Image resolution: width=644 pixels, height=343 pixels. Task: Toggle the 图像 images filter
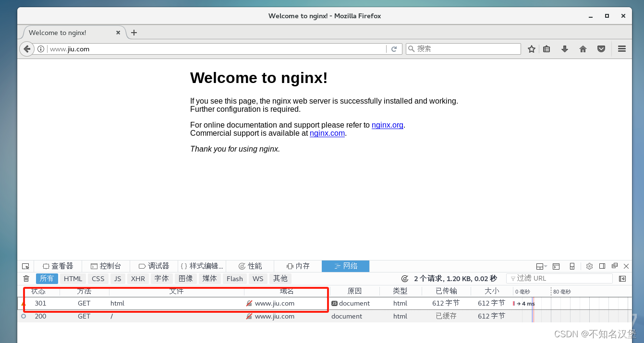pos(185,279)
